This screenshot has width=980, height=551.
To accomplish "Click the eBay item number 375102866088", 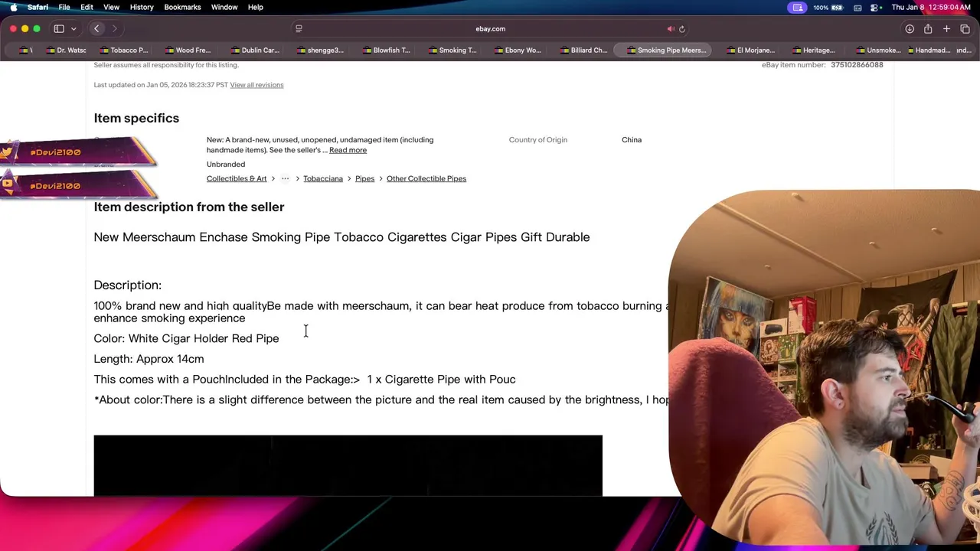I will (x=857, y=65).
